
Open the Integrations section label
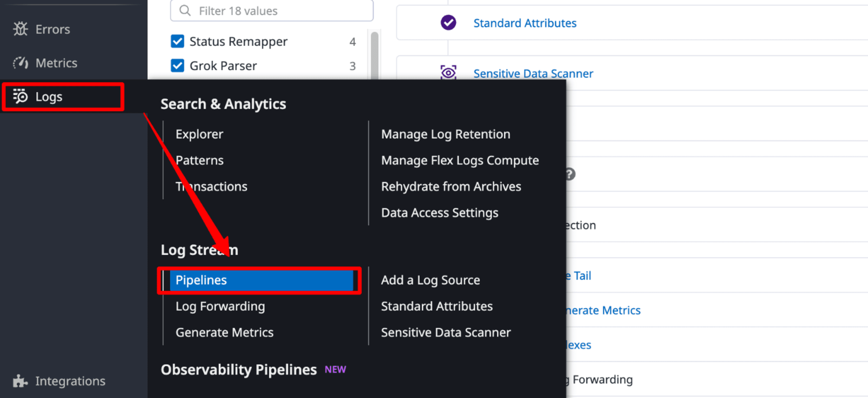70,381
